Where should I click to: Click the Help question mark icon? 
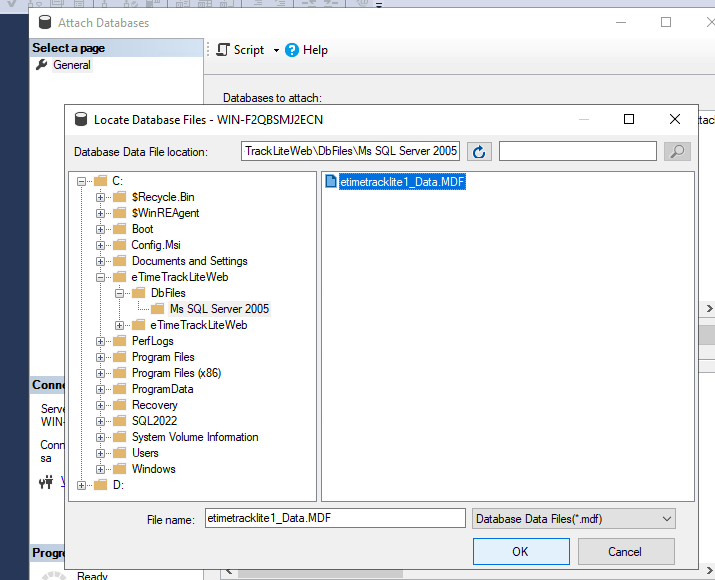coord(292,50)
